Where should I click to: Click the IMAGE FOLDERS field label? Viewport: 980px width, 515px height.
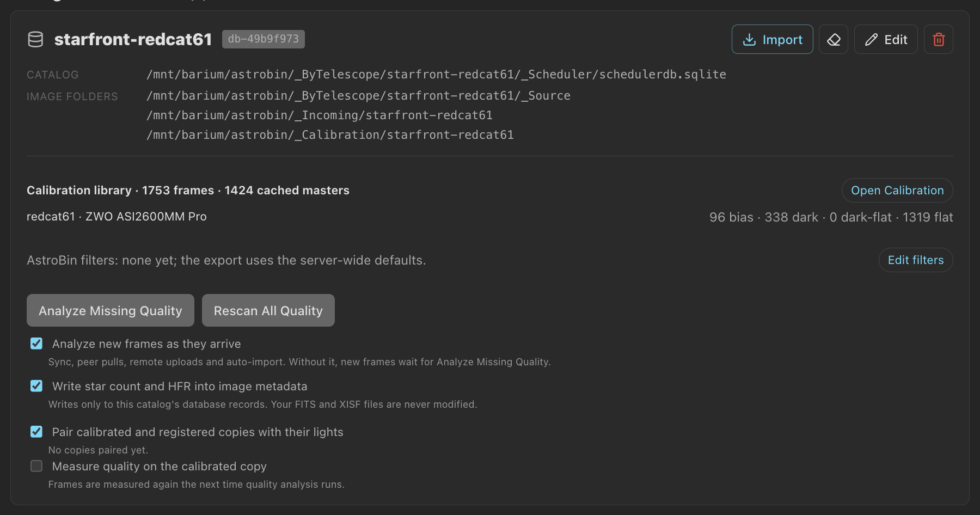72,96
